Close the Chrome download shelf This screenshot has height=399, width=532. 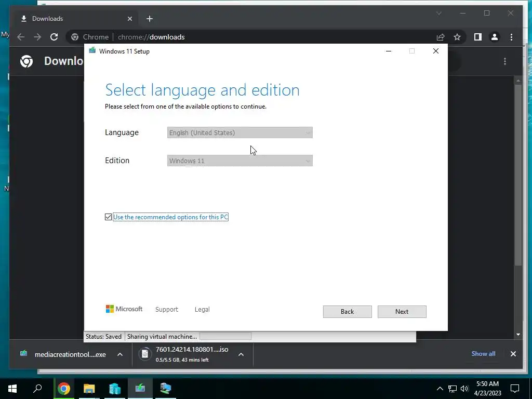coord(513,354)
